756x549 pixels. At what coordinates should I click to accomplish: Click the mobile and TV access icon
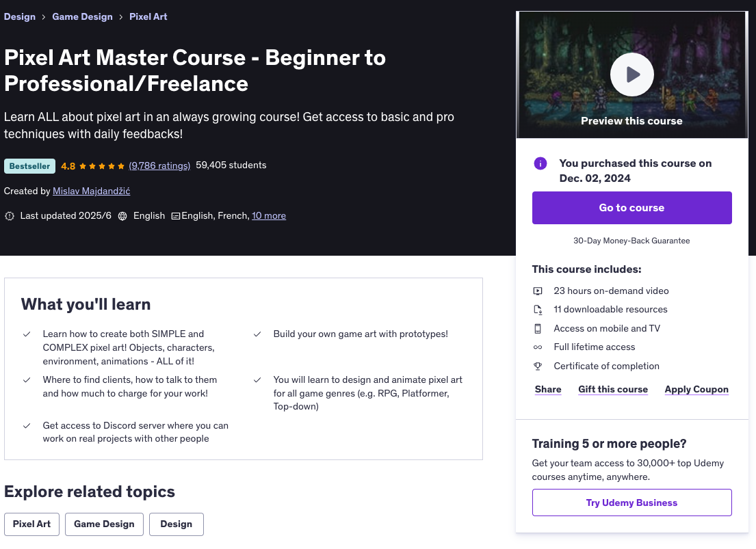[x=538, y=329]
